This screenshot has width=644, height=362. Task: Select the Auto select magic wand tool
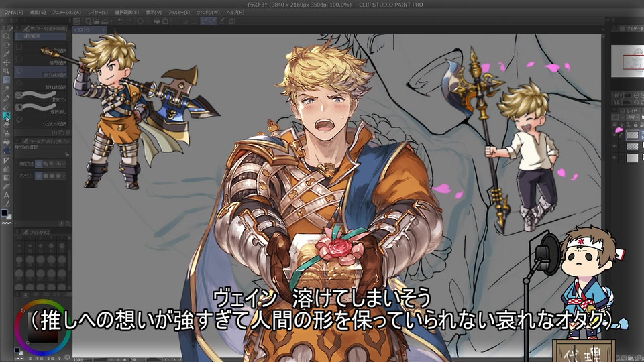point(6,88)
